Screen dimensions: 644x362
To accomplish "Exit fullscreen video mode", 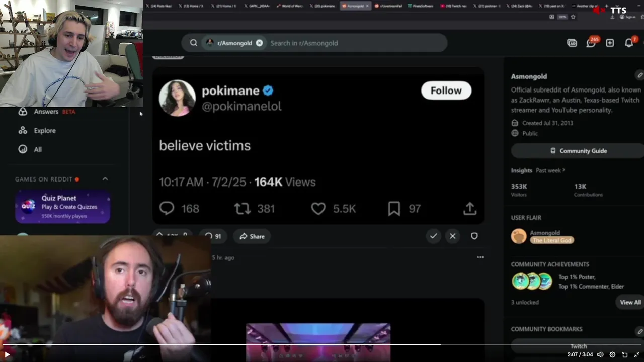I will (x=637, y=354).
